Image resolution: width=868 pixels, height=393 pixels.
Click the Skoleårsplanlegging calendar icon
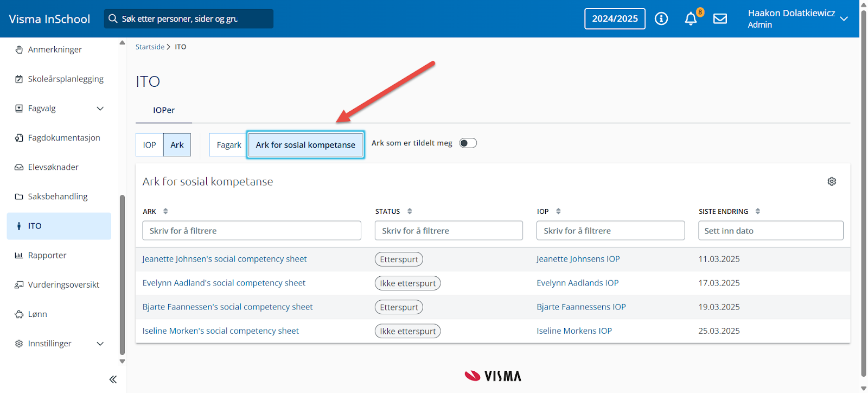point(19,79)
